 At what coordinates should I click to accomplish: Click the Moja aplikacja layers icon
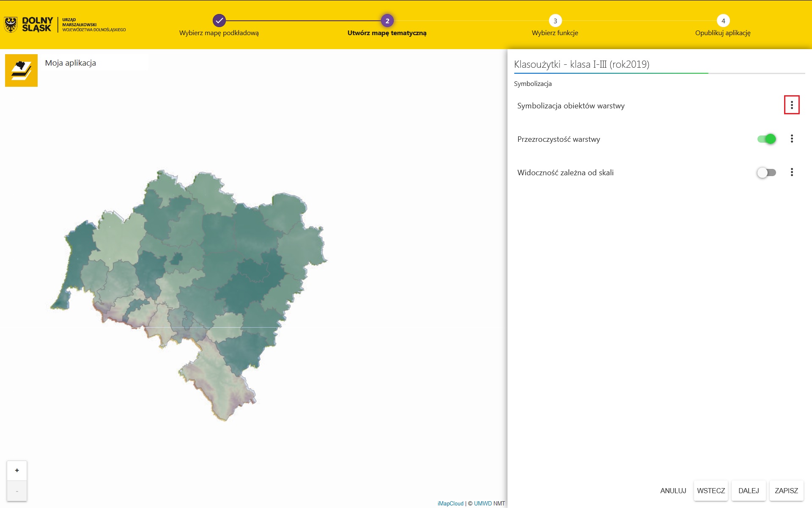(x=21, y=70)
